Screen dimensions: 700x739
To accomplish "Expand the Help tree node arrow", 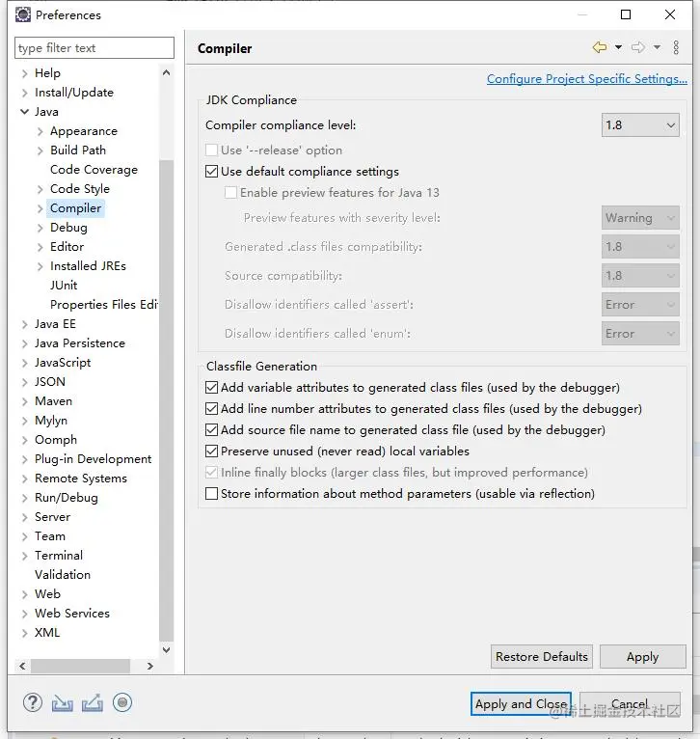I will pyautogui.click(x=24, y=73).
